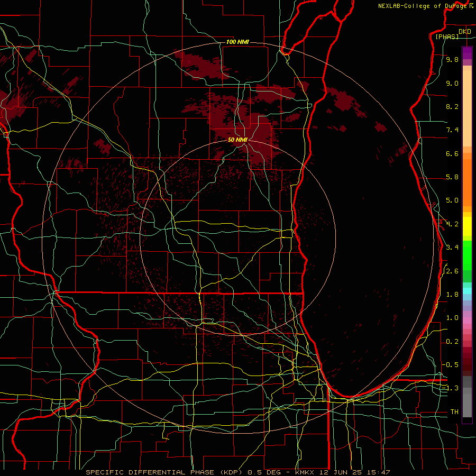Click the TH threshold label
476x476 pixels.
454,411
